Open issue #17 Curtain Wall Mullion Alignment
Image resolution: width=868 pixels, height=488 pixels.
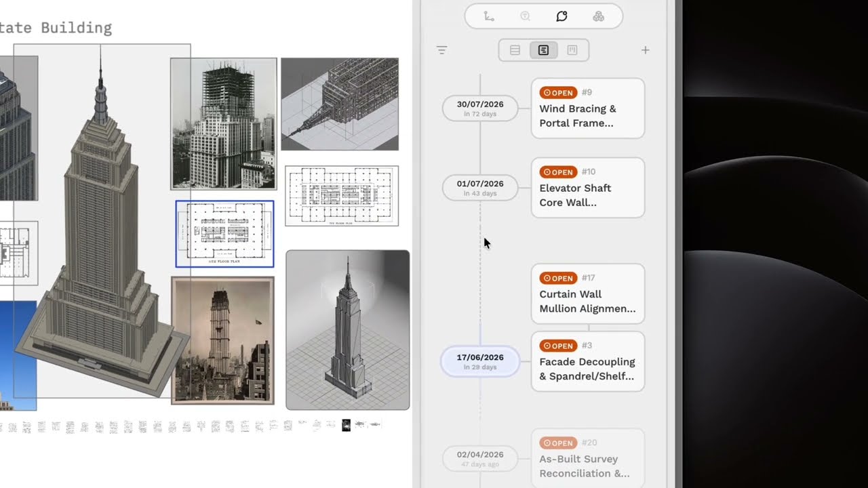(588, 293)
